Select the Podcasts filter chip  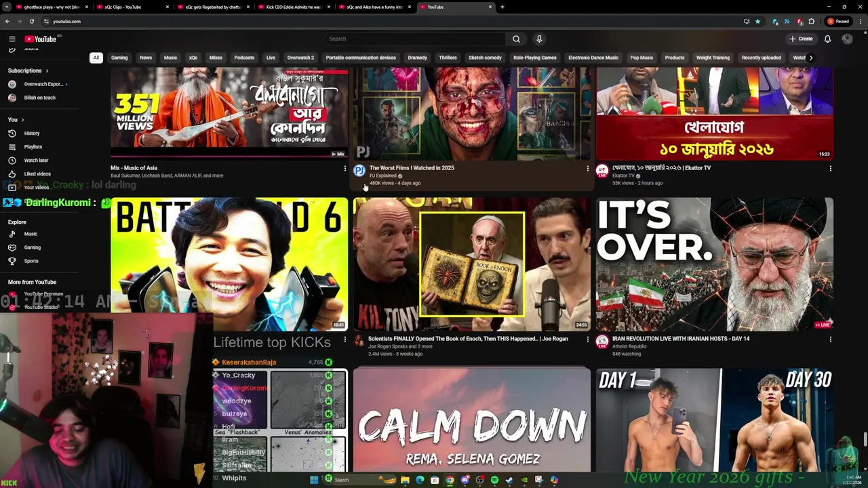pyautogui.click(x=244, y=58)
